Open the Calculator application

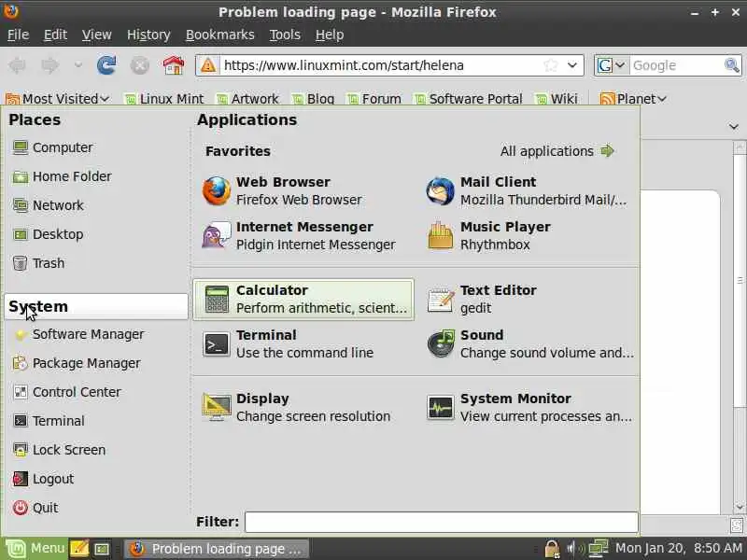click(x=303, y=300)
